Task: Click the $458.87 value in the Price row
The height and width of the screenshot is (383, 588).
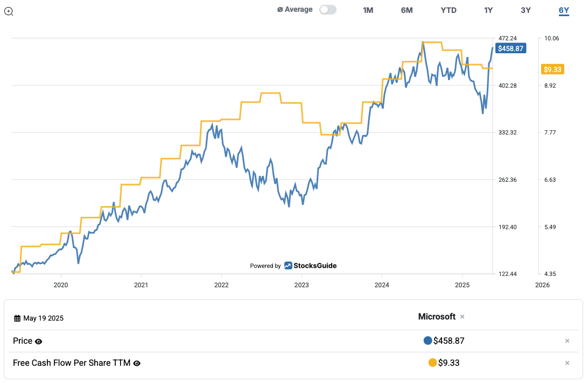Action: pyautogui.click(x=449, y=341)
